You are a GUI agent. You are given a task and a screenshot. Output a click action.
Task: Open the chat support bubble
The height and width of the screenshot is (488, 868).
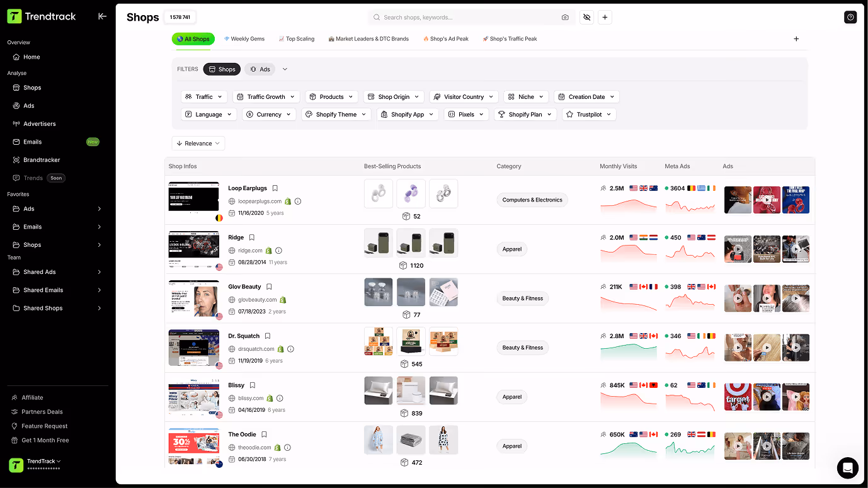[x=847, y=468]
